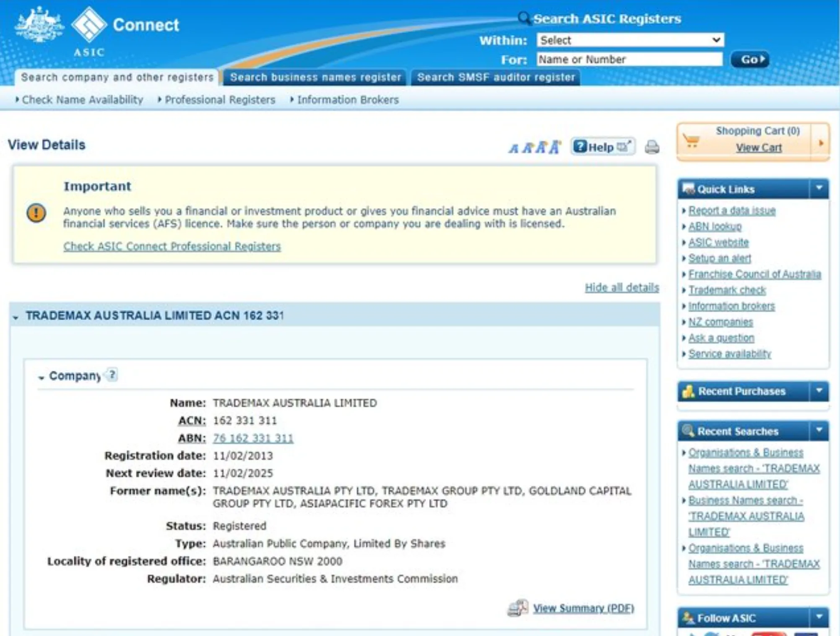Collapse the TRADEMAX AUSTRALIA LIMITED header section
The width and height of the screenshot is (840, 636).
[16, 317]
